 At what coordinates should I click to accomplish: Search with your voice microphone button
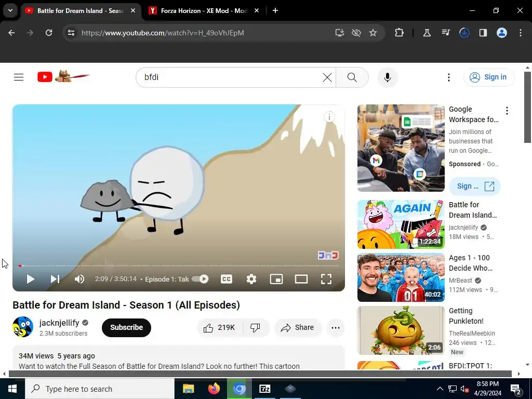point(388,77)
